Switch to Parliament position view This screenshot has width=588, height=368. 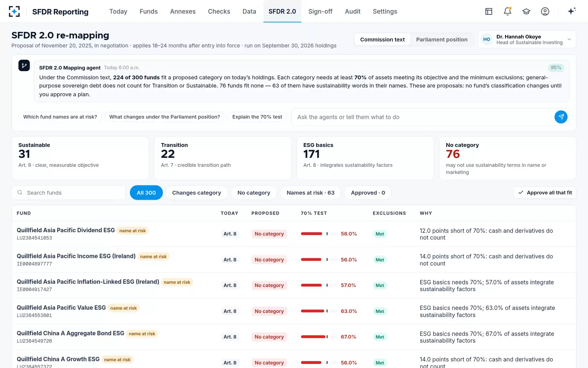pyautogui.click(x=442, y=40)
